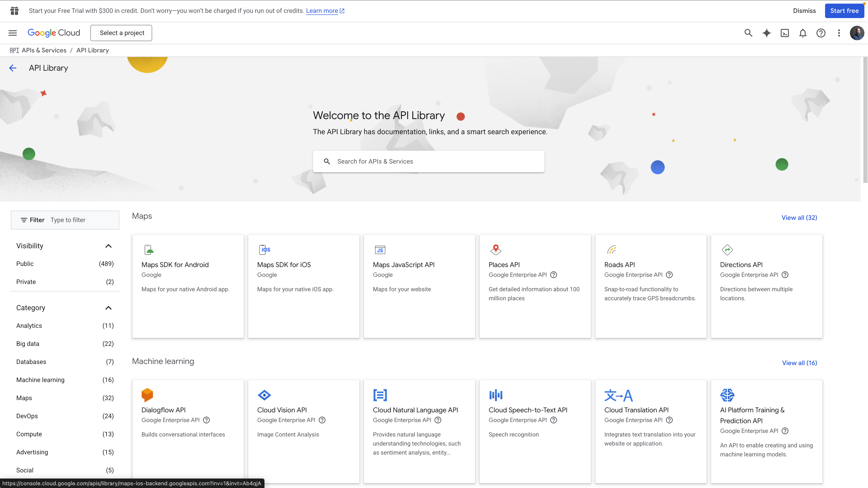Screen dimensions: 868x488
Task: Click help icon beside Roads API enterprise label
Action: 670,275
